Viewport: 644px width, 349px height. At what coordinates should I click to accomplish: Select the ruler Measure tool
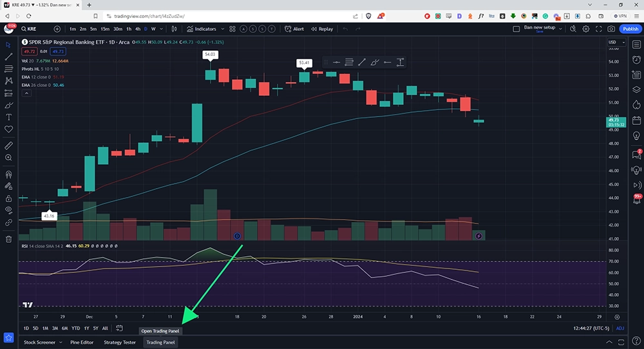tap(8, 146)
